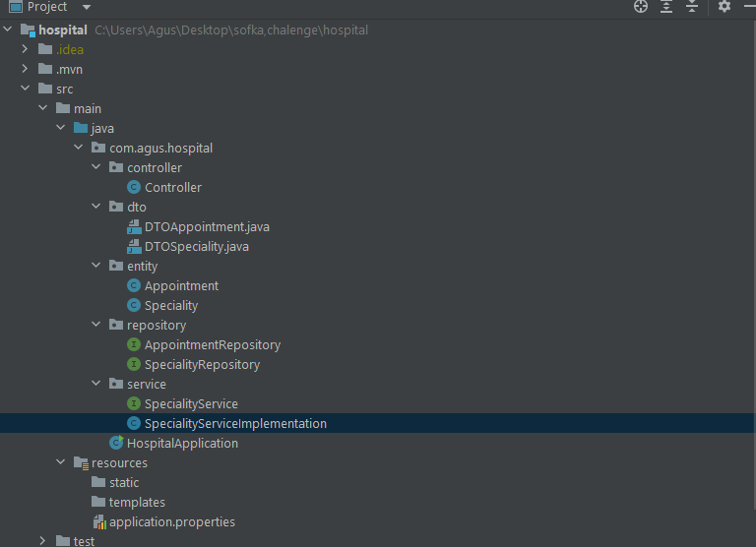Click the Expand All toolbar icon
756x547 pixels.
(x=666, y=6)
